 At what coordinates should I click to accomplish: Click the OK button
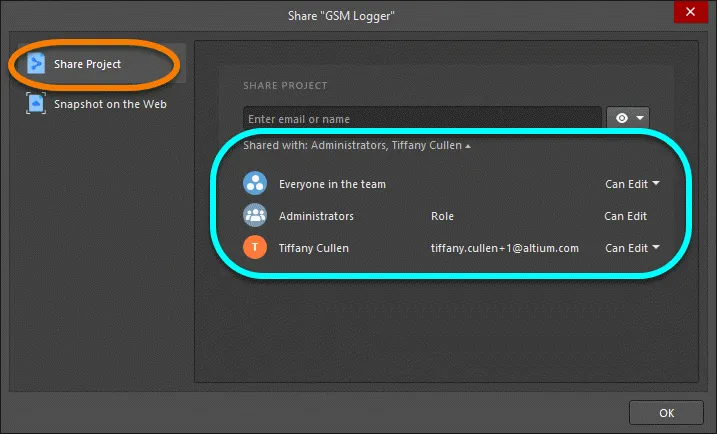666,413
